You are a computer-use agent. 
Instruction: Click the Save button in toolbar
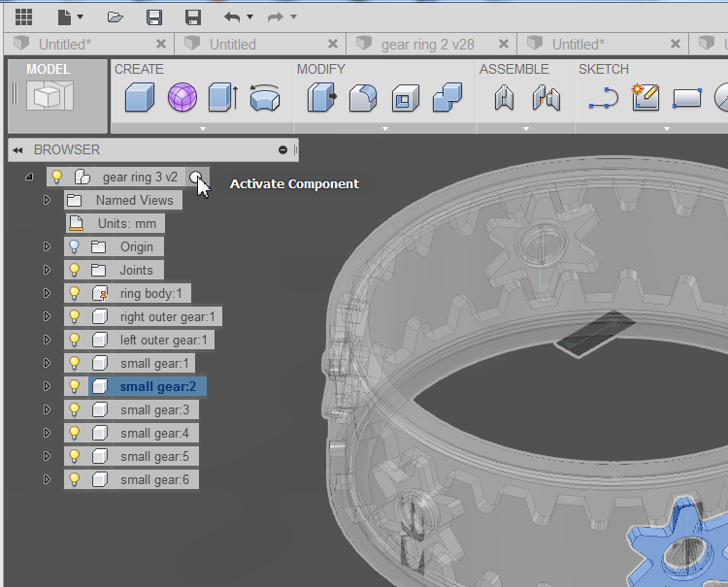coord(153,16)
